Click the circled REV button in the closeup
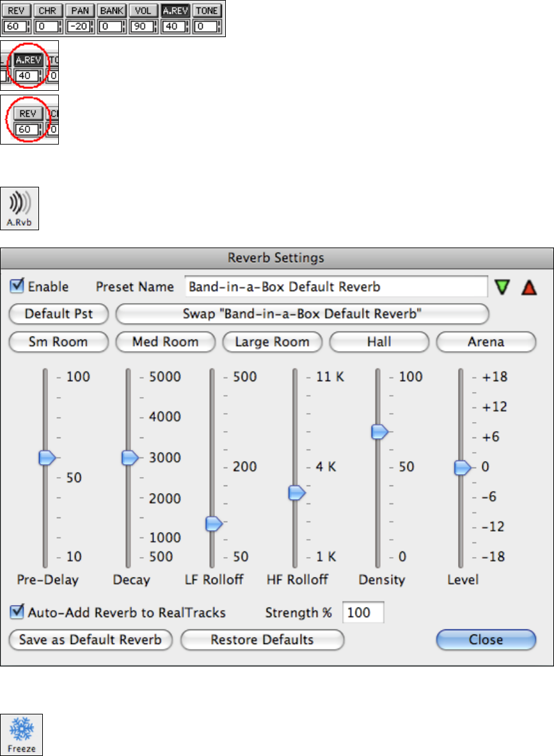The image size is (554, 756). [x=28, y=113]
